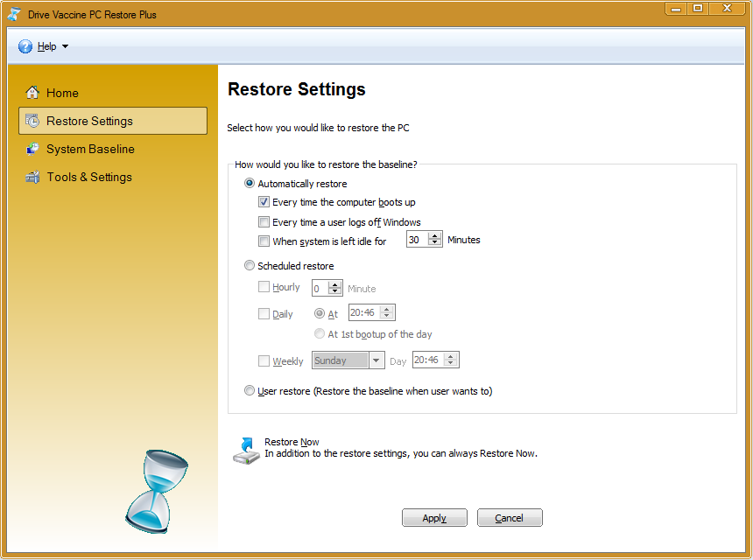This screenshot has height=560, width=753.
Task: Check the Daily checkbox
Action: coord(264,313)
